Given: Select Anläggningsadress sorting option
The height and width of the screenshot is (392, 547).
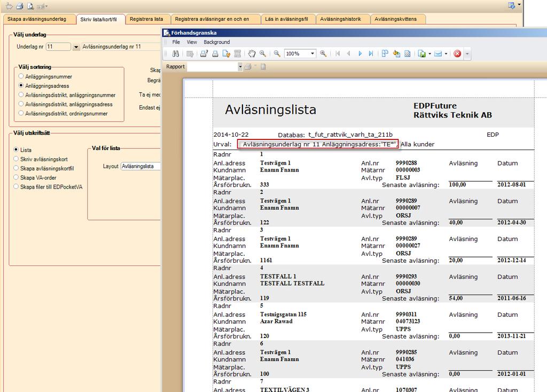Looking at the screenshot, I should (x=44, y=86).
